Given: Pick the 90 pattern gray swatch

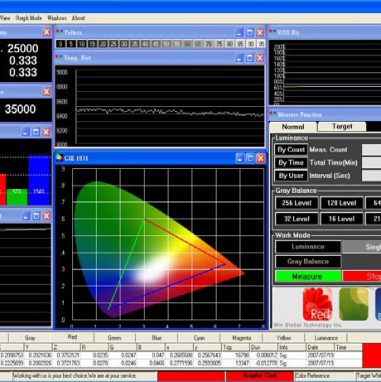Looking at the screenshot, I should [251, 44].
